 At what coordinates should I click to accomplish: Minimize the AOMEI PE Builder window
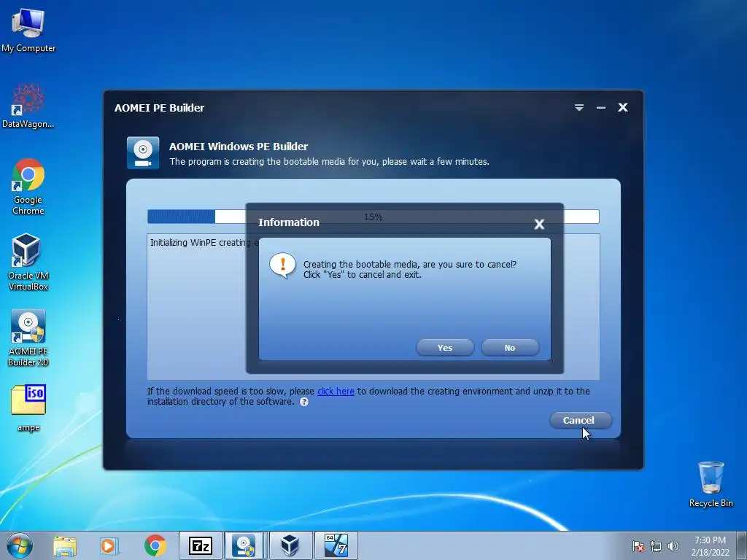601,108
